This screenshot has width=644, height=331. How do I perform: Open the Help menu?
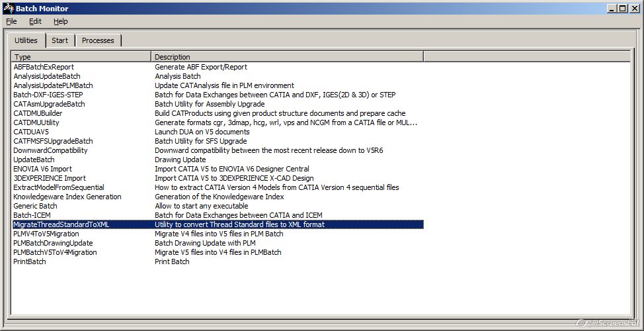pyautogui.click(x=60, y=21)
